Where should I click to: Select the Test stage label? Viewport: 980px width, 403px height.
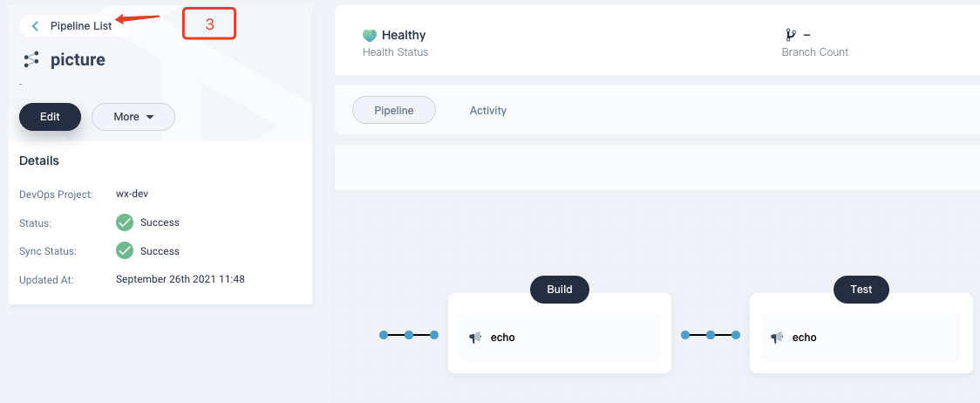click(861, 290)
